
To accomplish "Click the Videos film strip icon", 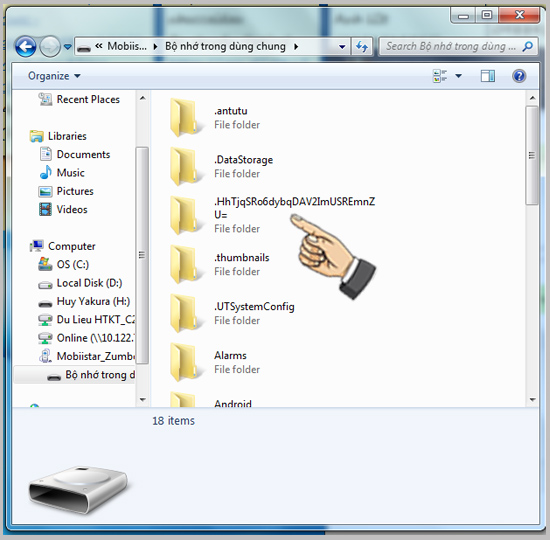I will (x=45, y=209).
